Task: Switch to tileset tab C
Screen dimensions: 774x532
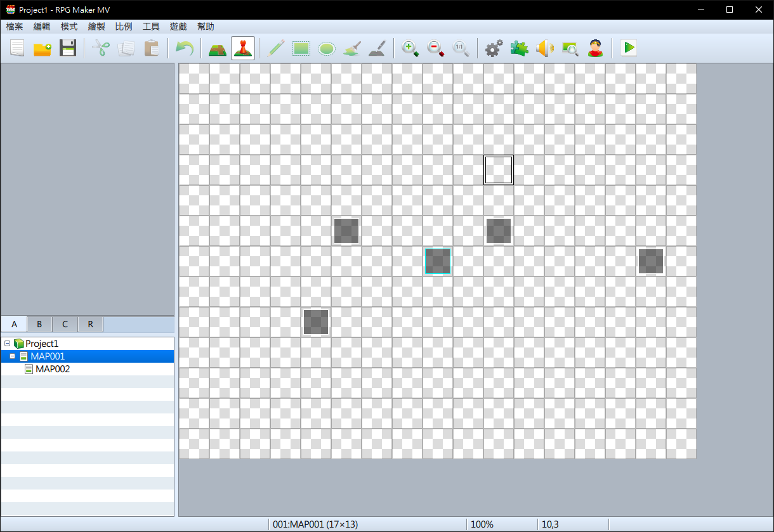Action: tap(65, 325)
